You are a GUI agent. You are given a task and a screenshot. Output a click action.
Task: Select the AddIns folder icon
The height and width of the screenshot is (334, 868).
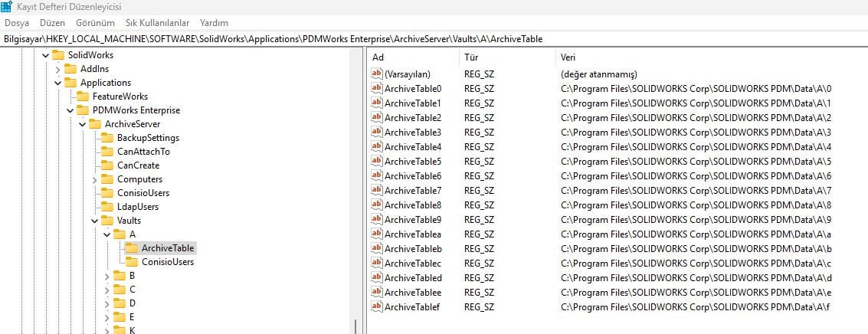pos(70,69)
